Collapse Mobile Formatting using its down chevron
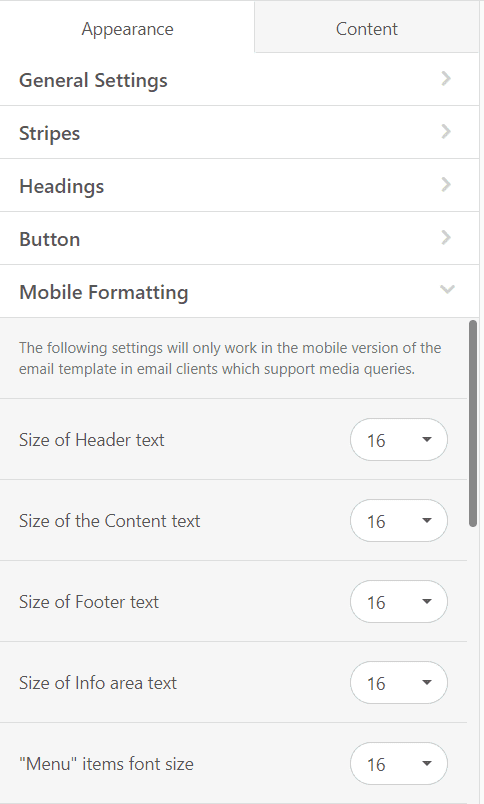 point(447,290)
